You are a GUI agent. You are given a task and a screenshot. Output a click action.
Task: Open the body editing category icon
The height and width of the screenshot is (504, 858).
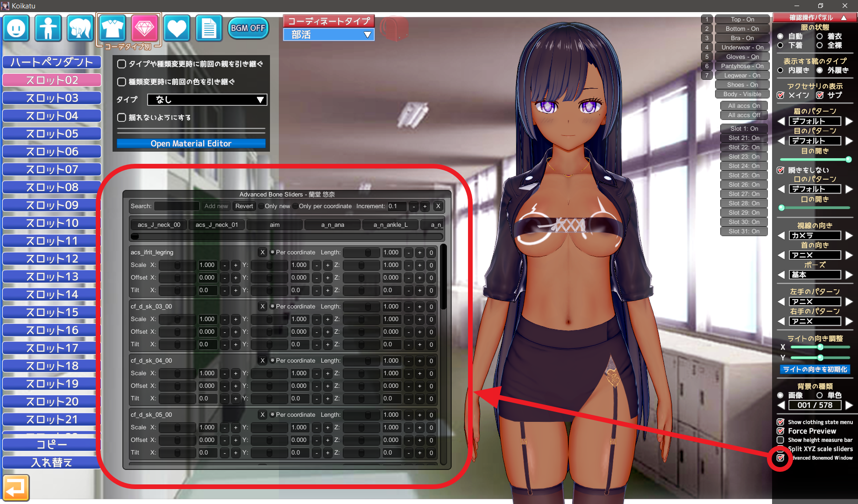tap(48, 28)
